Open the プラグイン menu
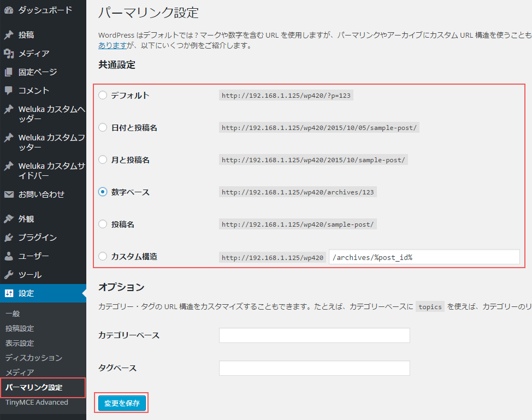This screenshot has height=420, width=532. pos(43,238)
